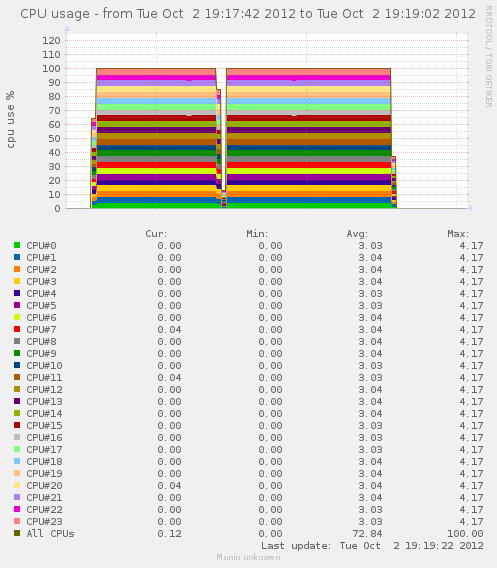
Task: Click the Min: column header
Action: click(x=257, y=234)
